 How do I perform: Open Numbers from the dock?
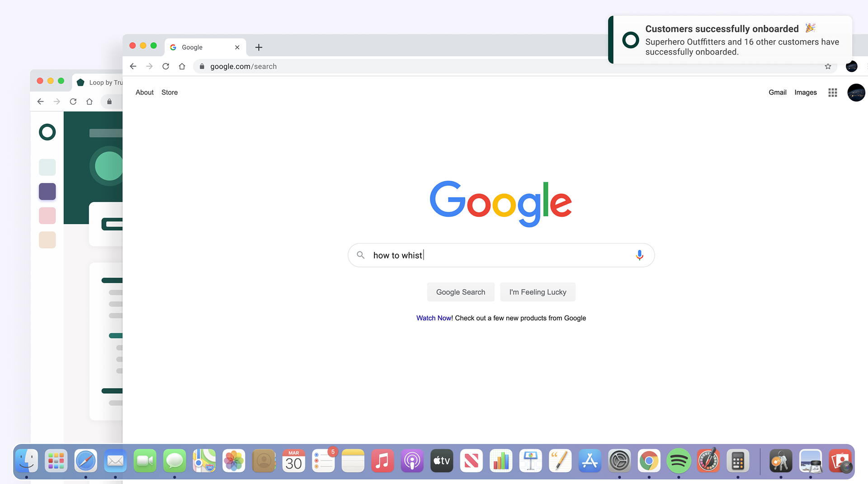click(501, 461)
